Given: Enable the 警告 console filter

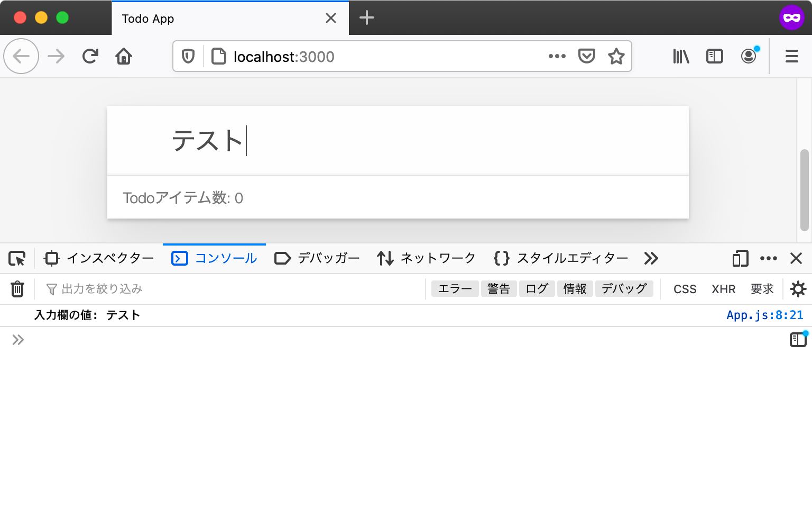Looking at the screenshot, I should (x=499, y=288).
